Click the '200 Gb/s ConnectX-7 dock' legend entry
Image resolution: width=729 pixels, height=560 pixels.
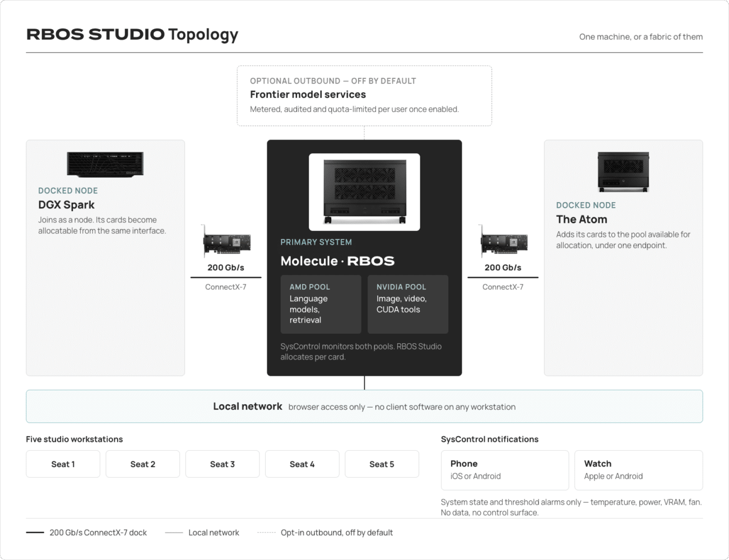pos(86,533)
